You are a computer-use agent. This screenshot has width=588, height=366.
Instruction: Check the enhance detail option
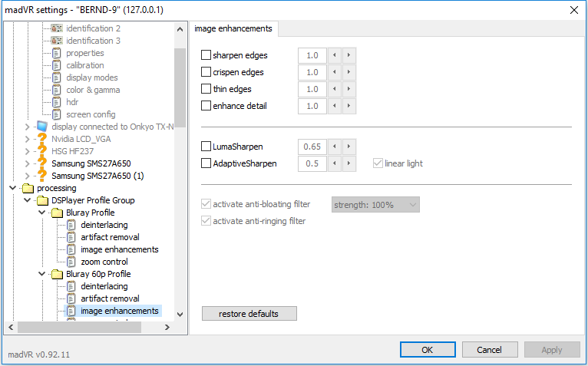coord(206,106)
